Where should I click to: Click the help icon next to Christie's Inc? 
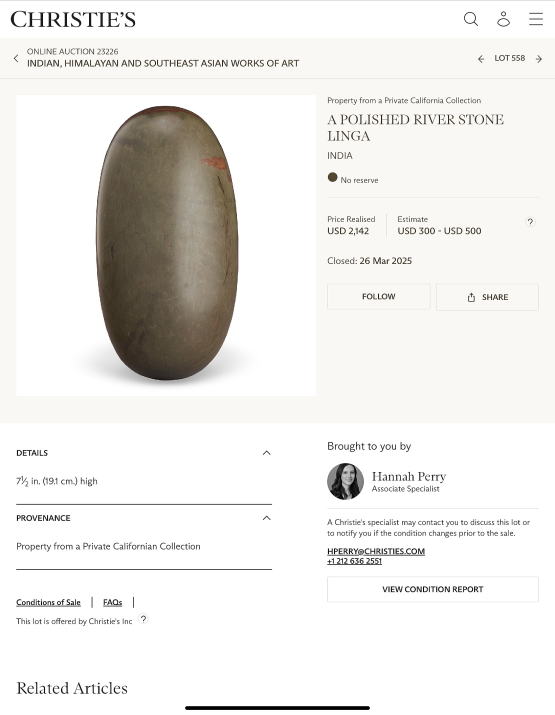143,619
